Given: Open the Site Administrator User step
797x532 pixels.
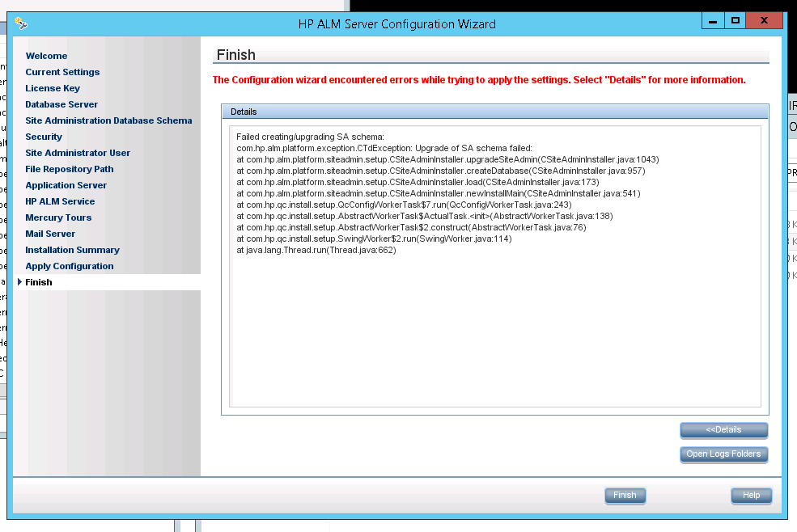Looking at the screenshot, I should click(78, 153).
